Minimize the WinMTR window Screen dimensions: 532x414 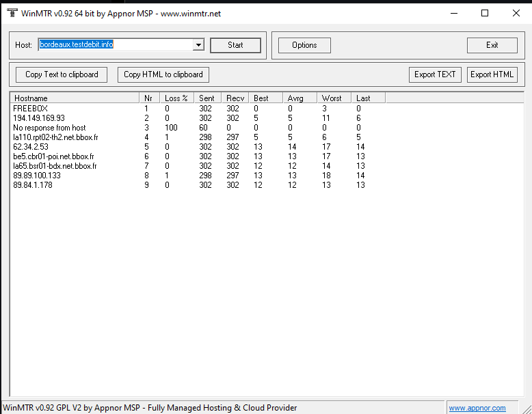[x=454, y=13]
